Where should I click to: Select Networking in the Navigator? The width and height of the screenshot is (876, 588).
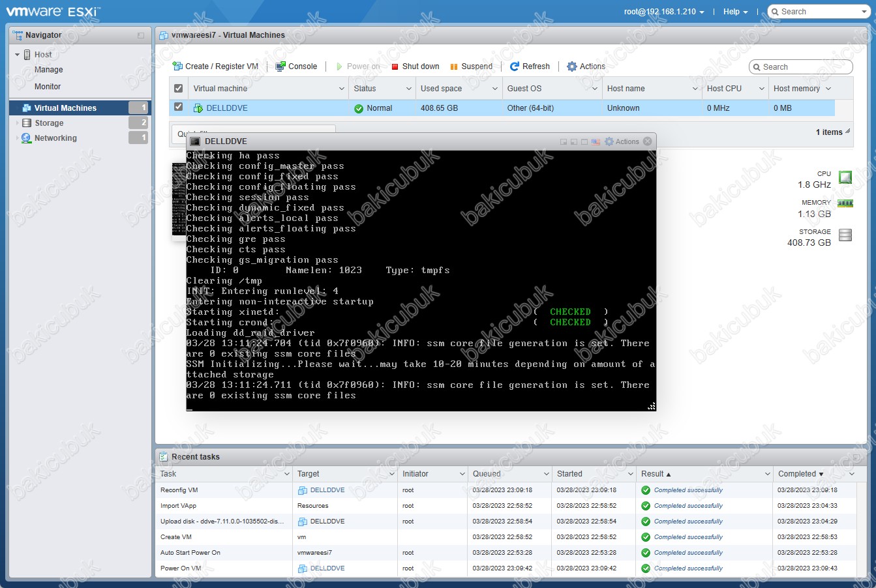click(55, 138)
